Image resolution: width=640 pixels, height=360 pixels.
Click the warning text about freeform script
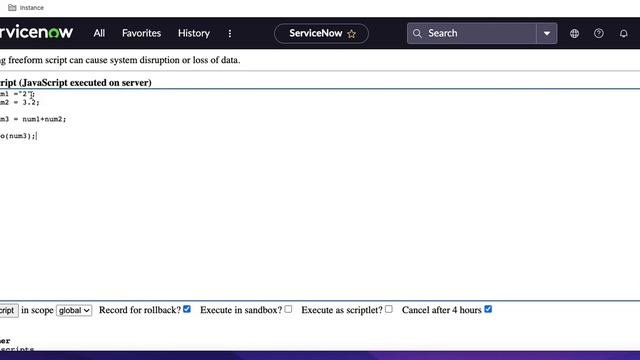pyautogui.click(x=120, y=60)
